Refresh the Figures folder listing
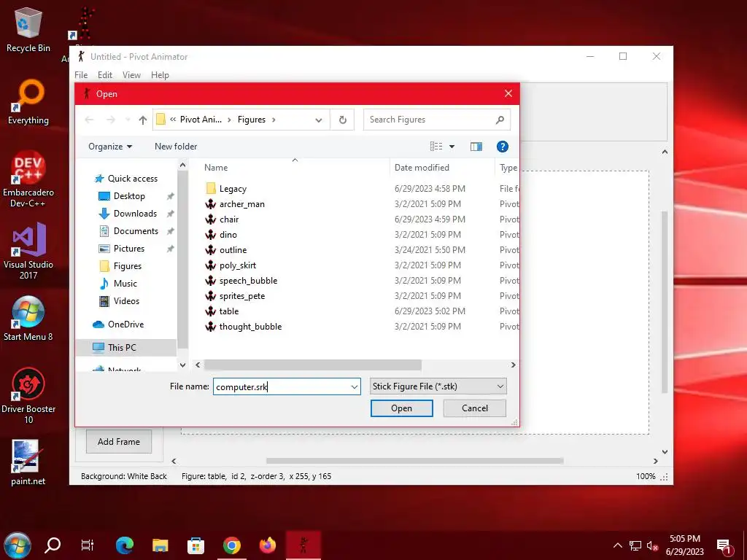Screen dimensions: 747x560 (343, 120)
